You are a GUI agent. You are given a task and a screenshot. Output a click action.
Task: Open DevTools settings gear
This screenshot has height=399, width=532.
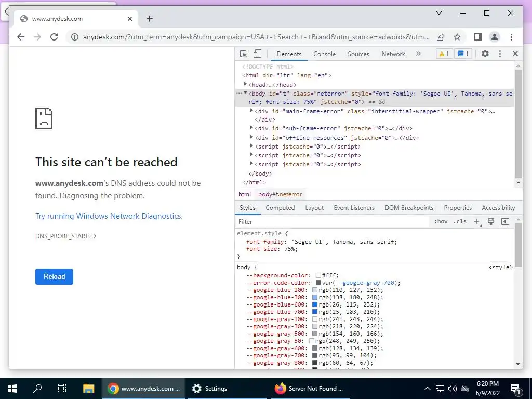[485, 54]
